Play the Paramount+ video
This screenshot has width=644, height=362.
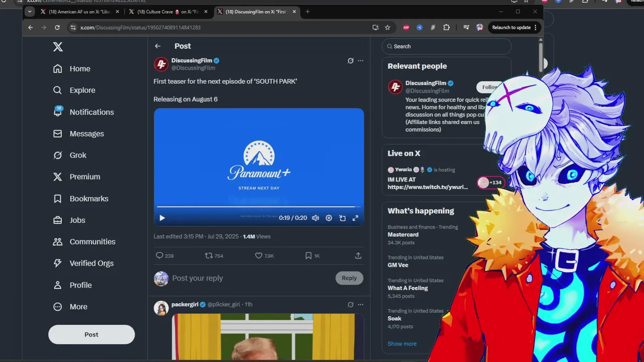coord(162,218)
